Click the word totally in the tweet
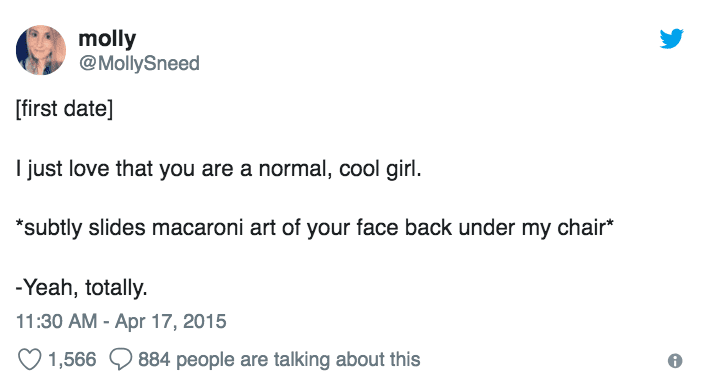The image size is (706, 383). tap(116, 288)
